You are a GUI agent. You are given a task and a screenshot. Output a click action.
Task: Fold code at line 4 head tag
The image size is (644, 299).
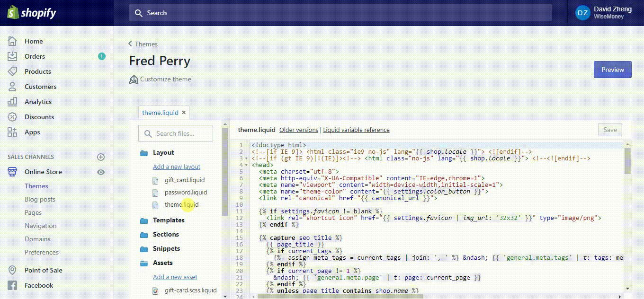point(247,165)
